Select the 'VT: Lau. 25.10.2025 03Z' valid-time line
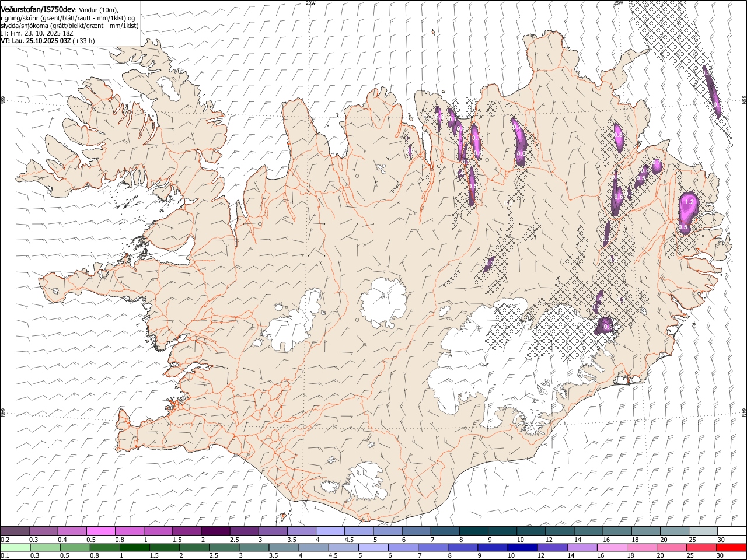Image resolution: width=747 pixels, height=560 pixels. (x=36, y=41)
